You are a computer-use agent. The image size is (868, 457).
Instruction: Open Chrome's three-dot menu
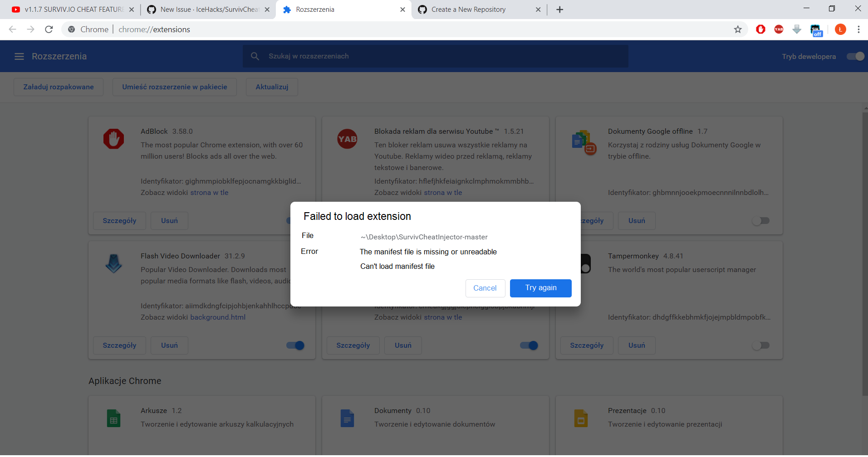[x=858, y=29]
